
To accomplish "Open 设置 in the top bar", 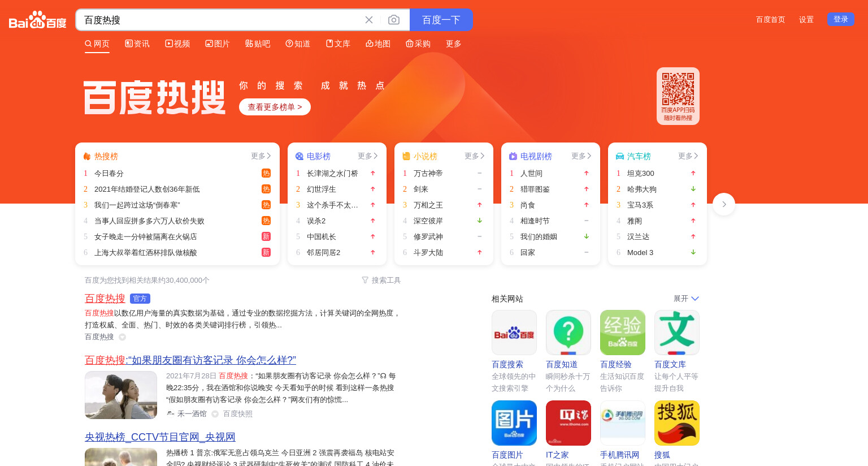I will click(806, 19).
